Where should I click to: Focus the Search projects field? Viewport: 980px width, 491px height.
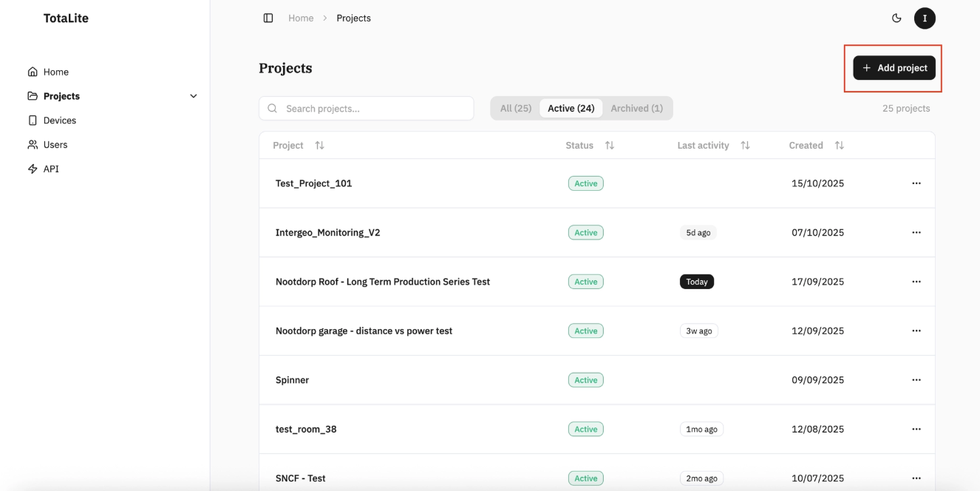coord(367,108)
